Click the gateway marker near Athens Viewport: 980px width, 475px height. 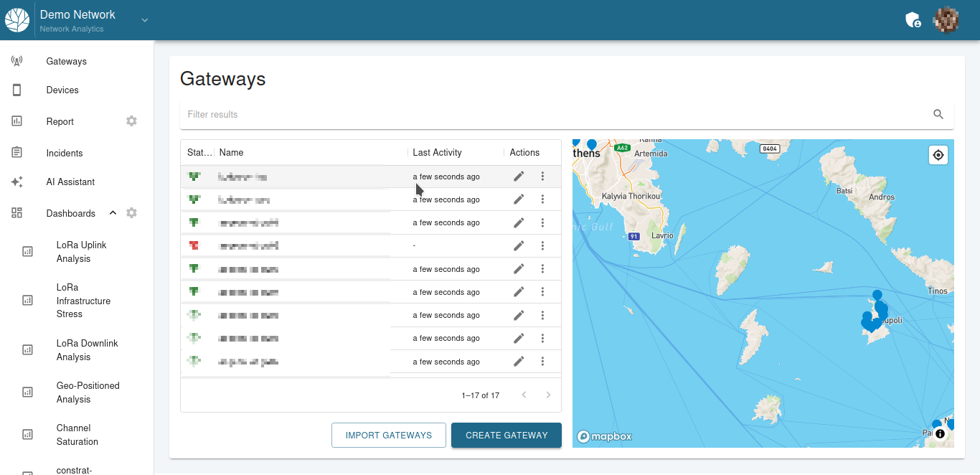(x=592, y=145)
